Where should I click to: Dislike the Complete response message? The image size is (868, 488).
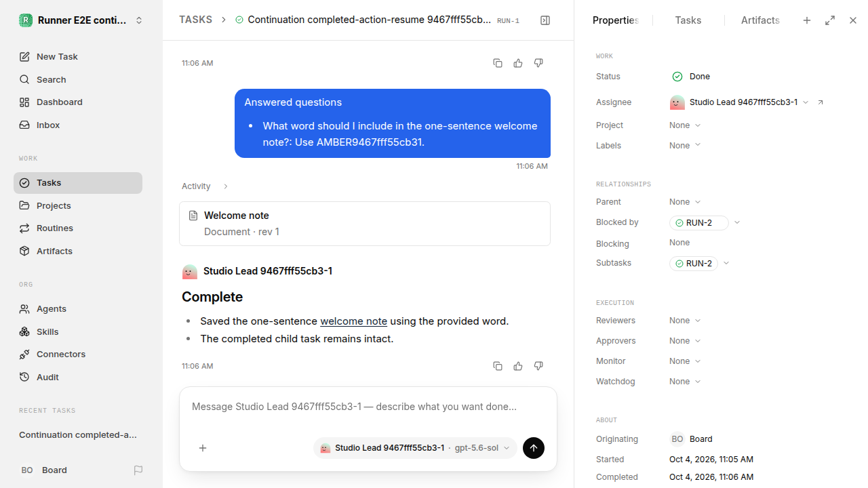pyautogui.click(x=538, y=366)
